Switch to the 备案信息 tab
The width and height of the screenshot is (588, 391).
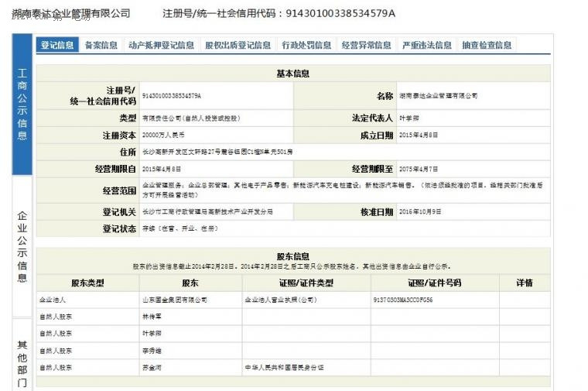(x=101, y=45)
